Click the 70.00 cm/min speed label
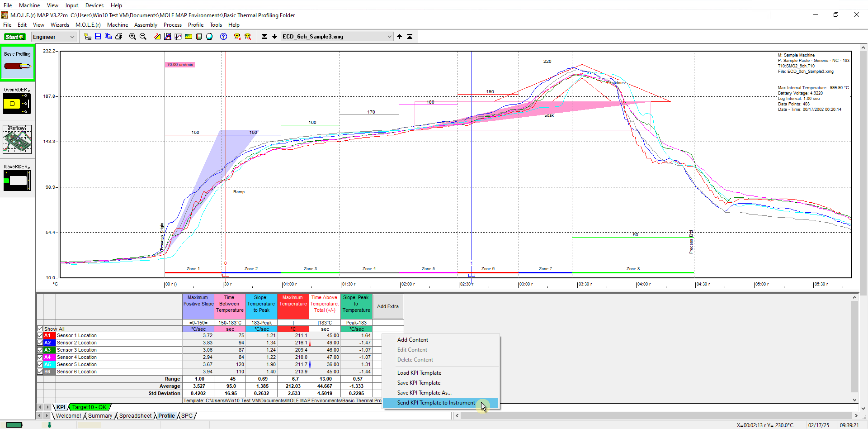The height and width of the screenshot is (429, 868). (x=180, y=65)
